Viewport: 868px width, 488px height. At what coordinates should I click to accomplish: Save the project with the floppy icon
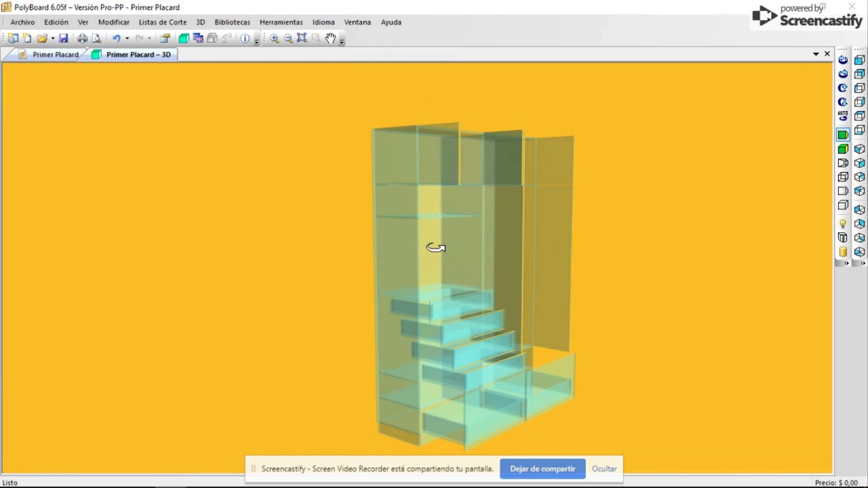63,39
